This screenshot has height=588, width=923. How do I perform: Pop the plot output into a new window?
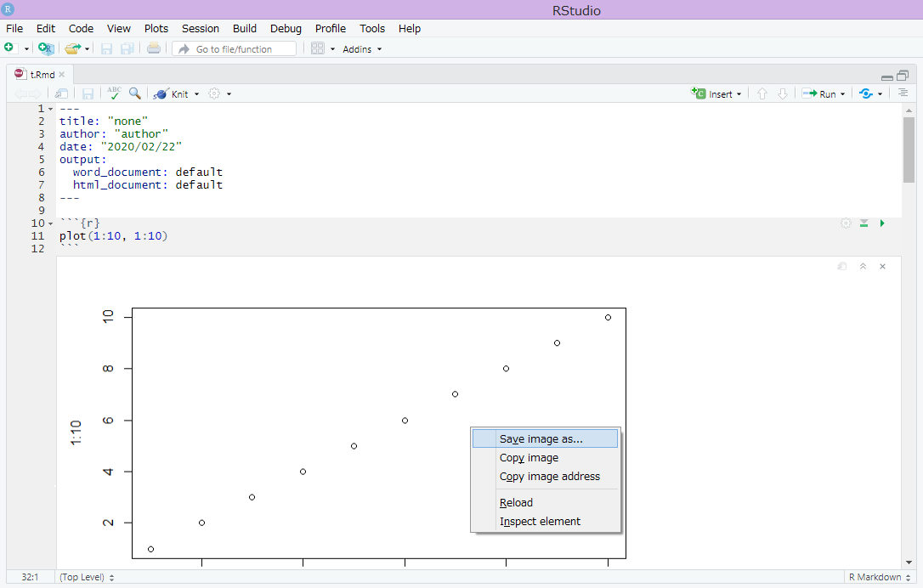click(842, 267)
